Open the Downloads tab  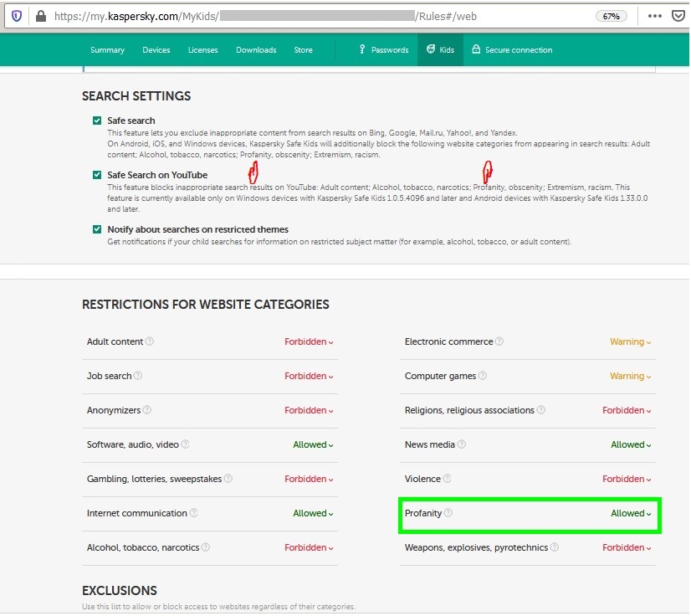(256, 50)
